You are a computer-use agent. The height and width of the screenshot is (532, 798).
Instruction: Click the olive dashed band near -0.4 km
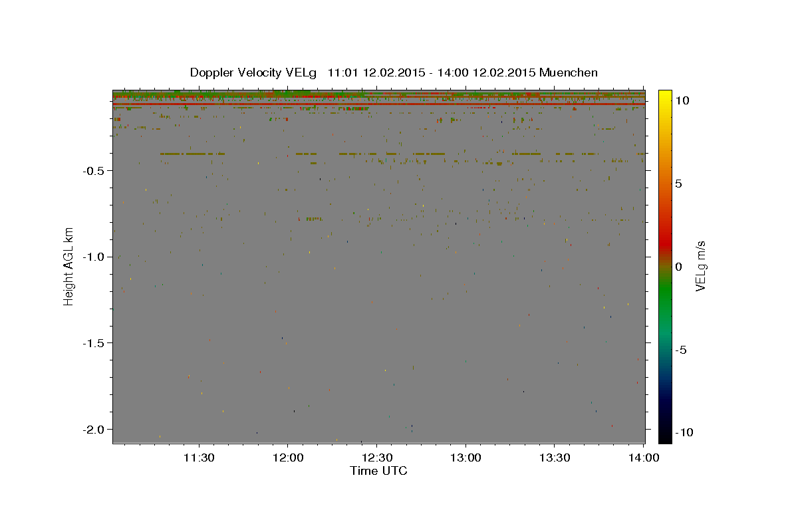point(402,154)
